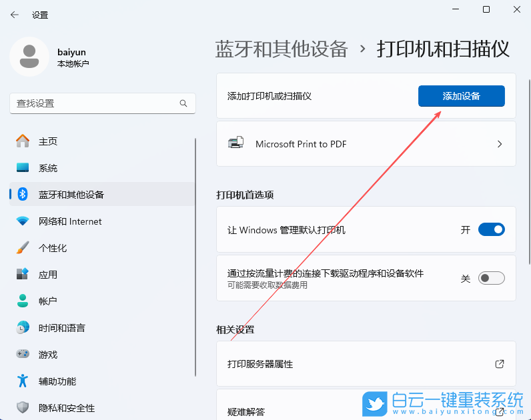
Task: Expand Microsoft Print to PDF chevron
Action: pyautogui.click(x=500, y=144)
